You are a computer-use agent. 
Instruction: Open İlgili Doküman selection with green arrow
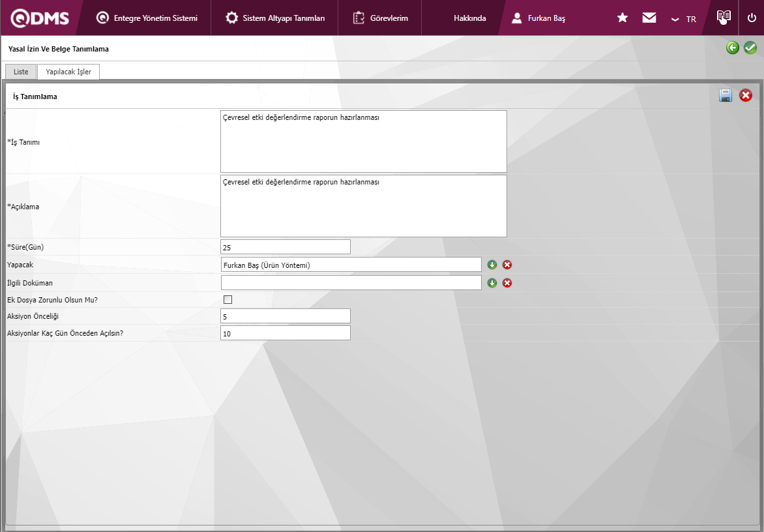tap(492, 283)
